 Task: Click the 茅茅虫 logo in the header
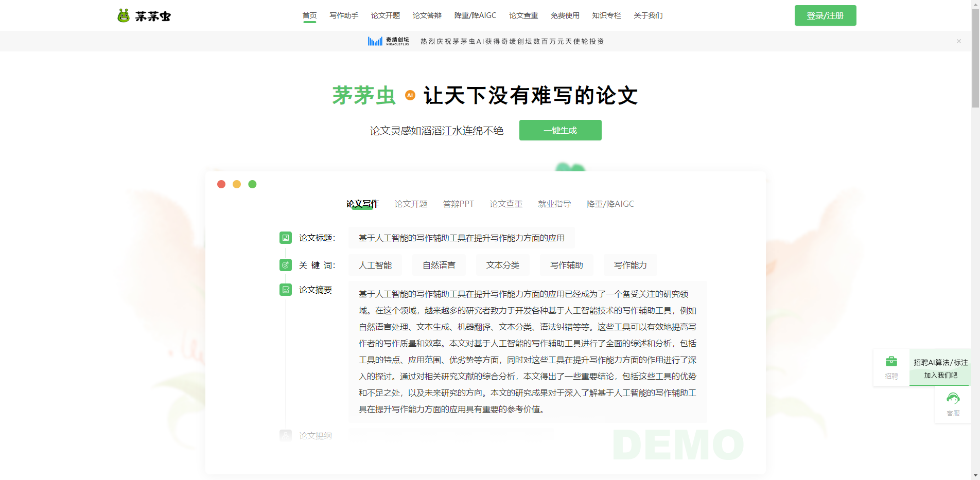click(144, 16)
